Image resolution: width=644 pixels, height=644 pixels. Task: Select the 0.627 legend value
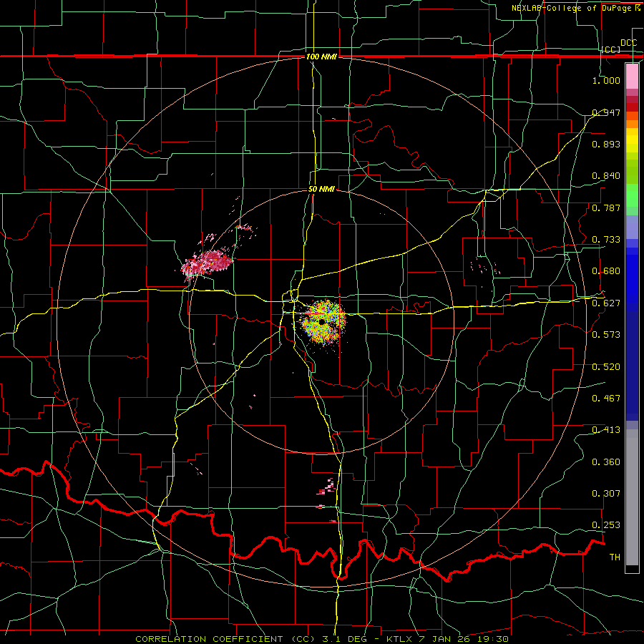[x=606, y=303]
